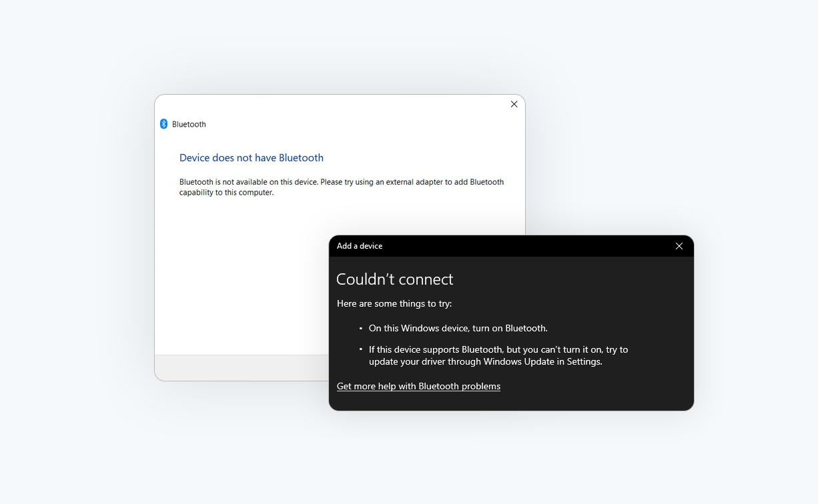Click the "Here are some things to try" text

tap(394, 303)
